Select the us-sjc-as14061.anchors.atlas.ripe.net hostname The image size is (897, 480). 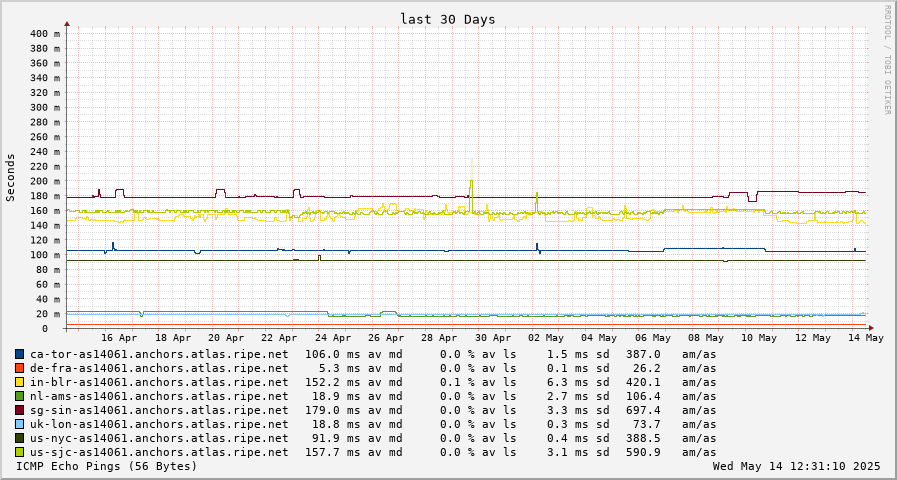click(159, 453)
